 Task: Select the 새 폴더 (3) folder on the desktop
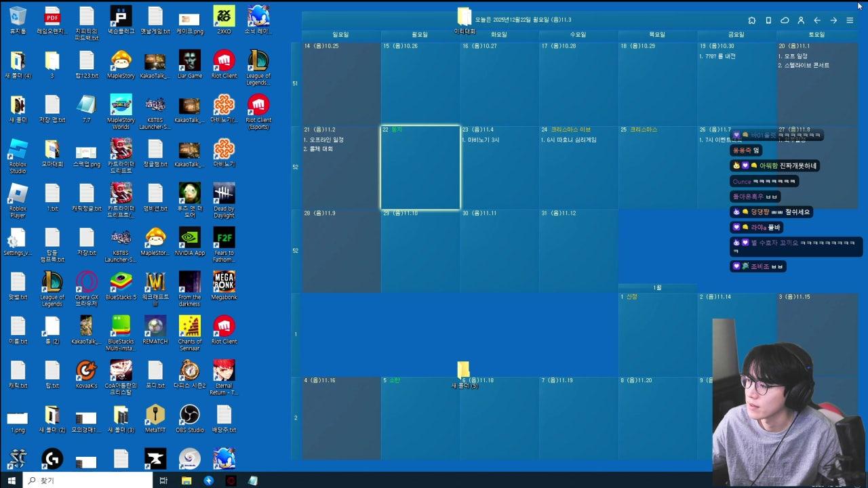click(121, 419)
